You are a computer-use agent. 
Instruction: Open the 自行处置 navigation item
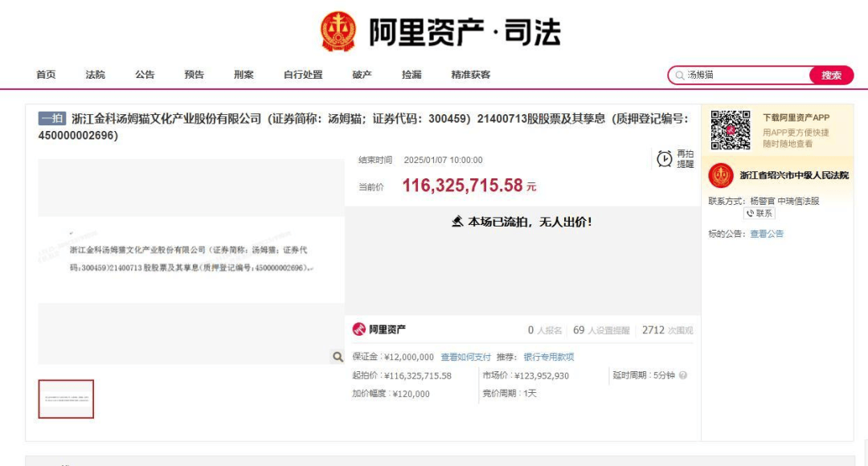[303, 75]
